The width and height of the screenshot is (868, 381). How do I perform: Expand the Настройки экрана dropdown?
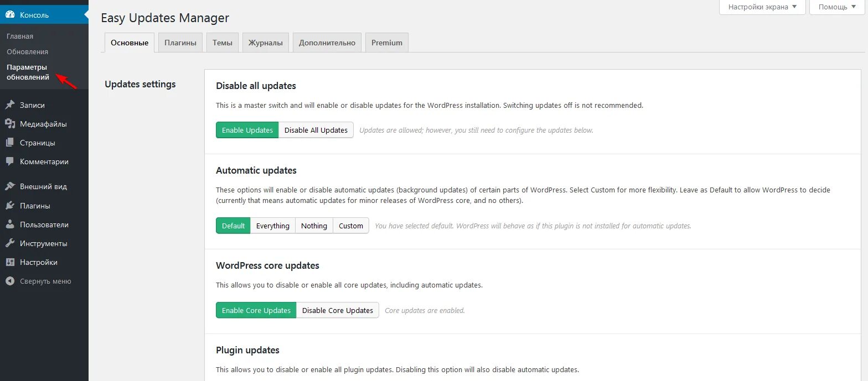tap(762, 7)
